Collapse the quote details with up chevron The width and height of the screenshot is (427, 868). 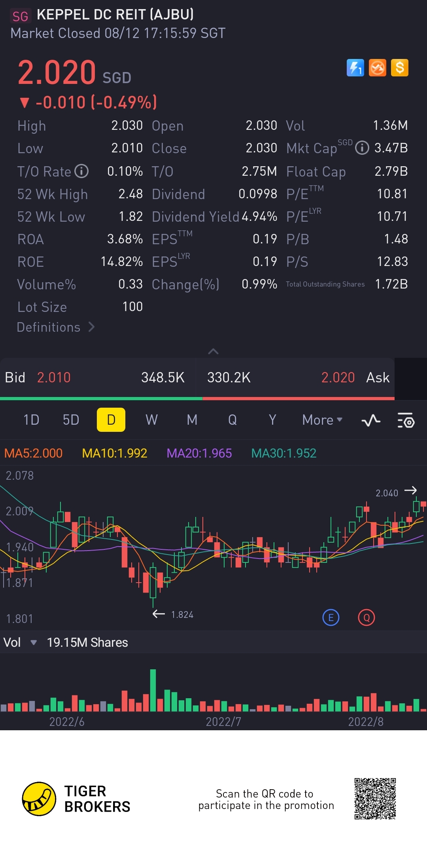pos(213,351)
